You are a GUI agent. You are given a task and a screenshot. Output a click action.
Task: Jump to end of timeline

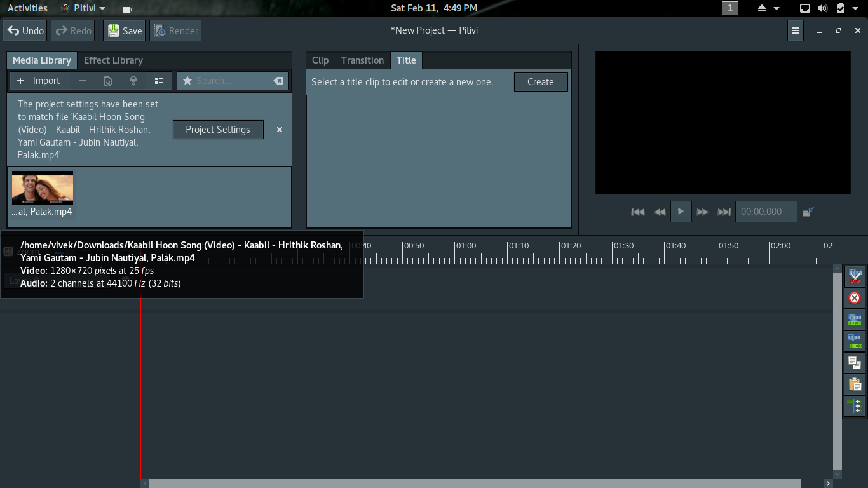click(x=724, y=212)
